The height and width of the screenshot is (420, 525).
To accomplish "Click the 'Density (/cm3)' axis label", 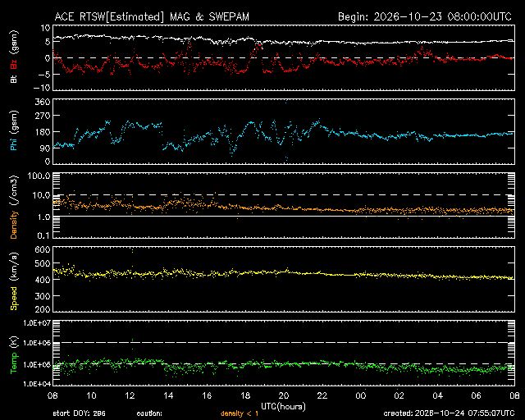I will [14, 207].
